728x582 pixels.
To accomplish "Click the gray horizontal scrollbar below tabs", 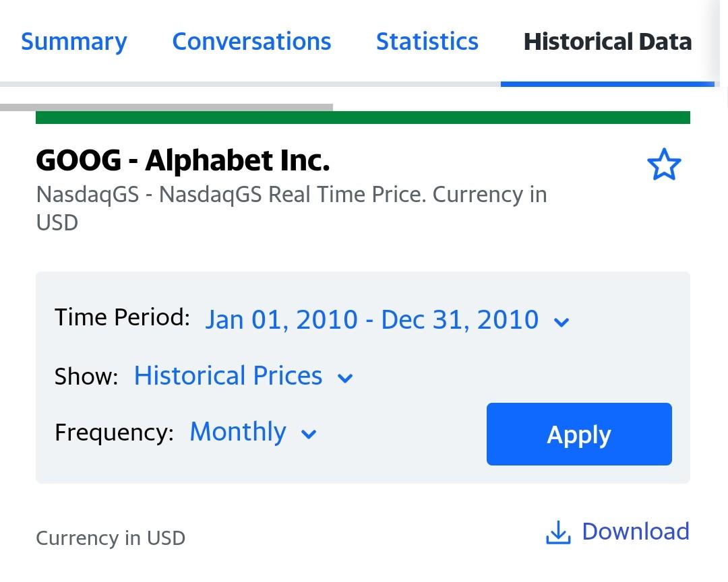I will 166,107.
